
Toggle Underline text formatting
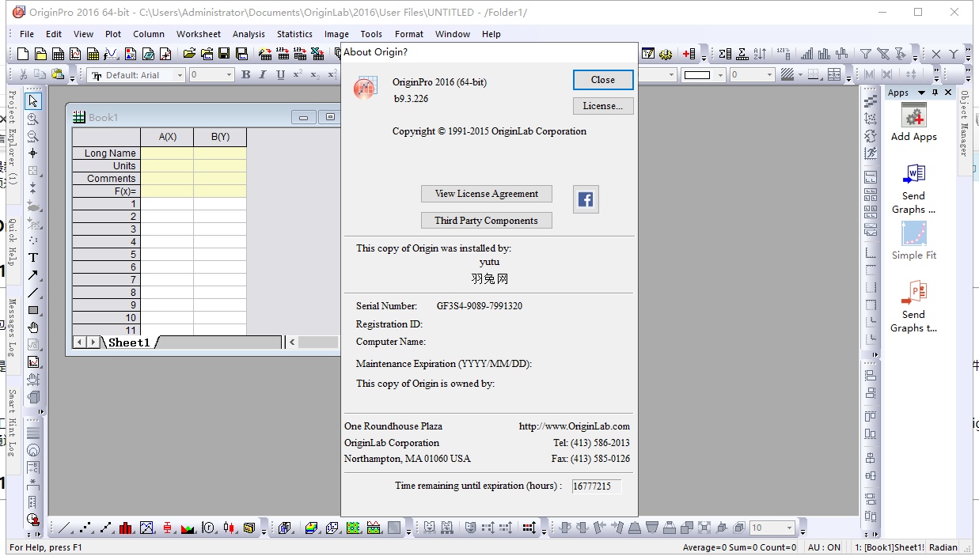coord(280,75)
